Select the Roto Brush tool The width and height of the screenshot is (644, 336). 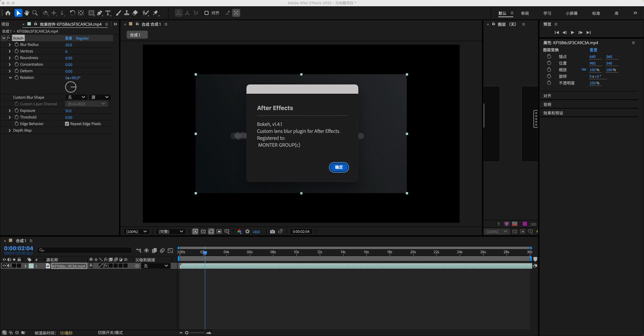146,13
